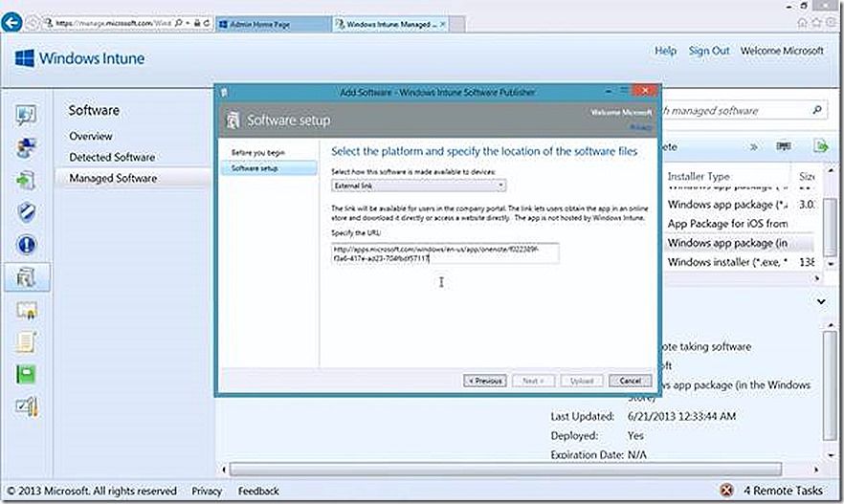Select Overview in Software menu

tap(90, 136)
